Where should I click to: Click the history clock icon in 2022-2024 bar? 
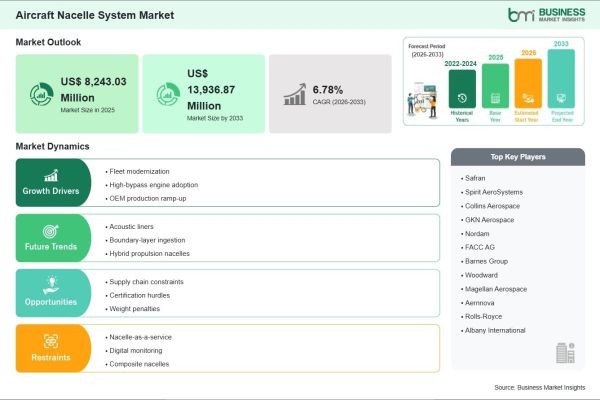(462, 98)
